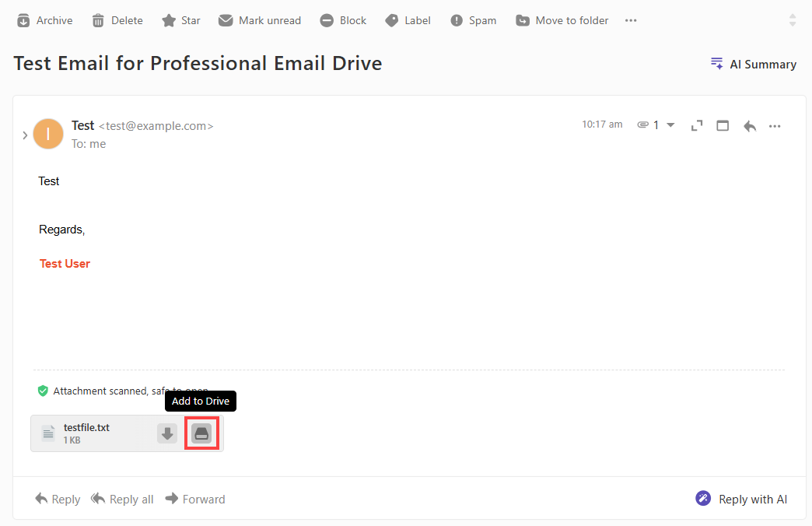Click the subject 'Test Email for Professional Email Drive'
Image resolution: width=812 pixels, height=526 pixels.
pos(198,63)
